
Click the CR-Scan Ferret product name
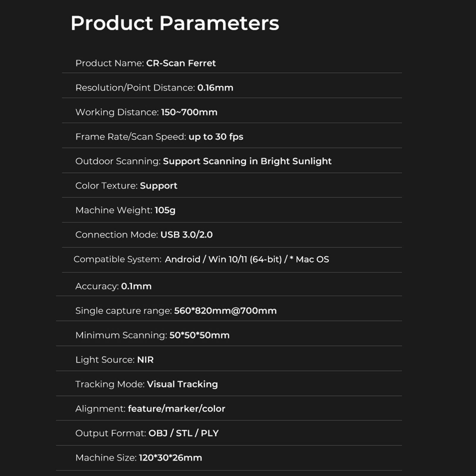click(x=181, y=63)
